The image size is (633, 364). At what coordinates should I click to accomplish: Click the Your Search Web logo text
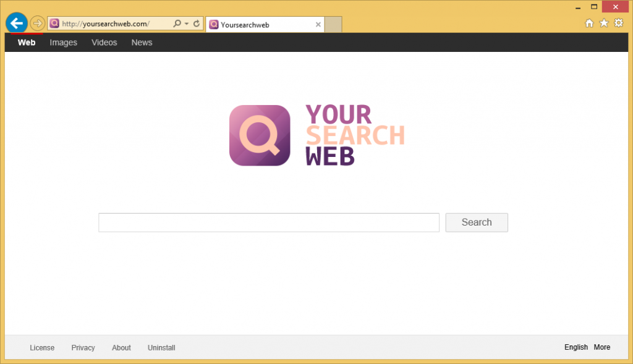[x=355, y=135]
